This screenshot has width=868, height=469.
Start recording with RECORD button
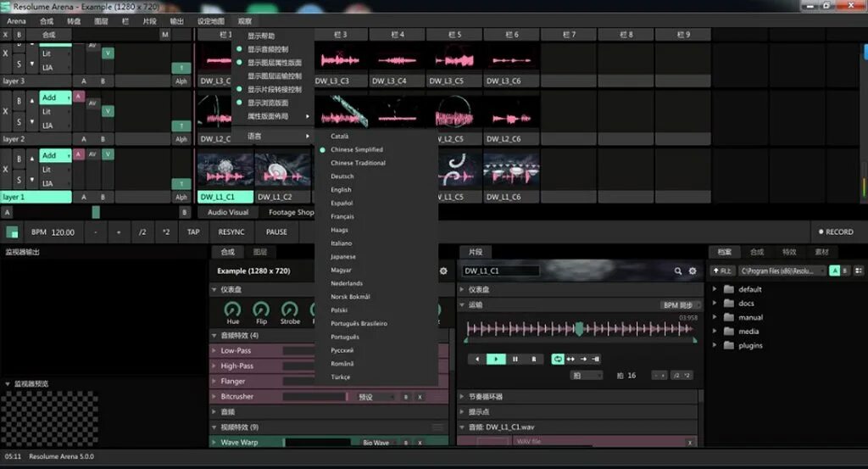click(x=836, y=232)
